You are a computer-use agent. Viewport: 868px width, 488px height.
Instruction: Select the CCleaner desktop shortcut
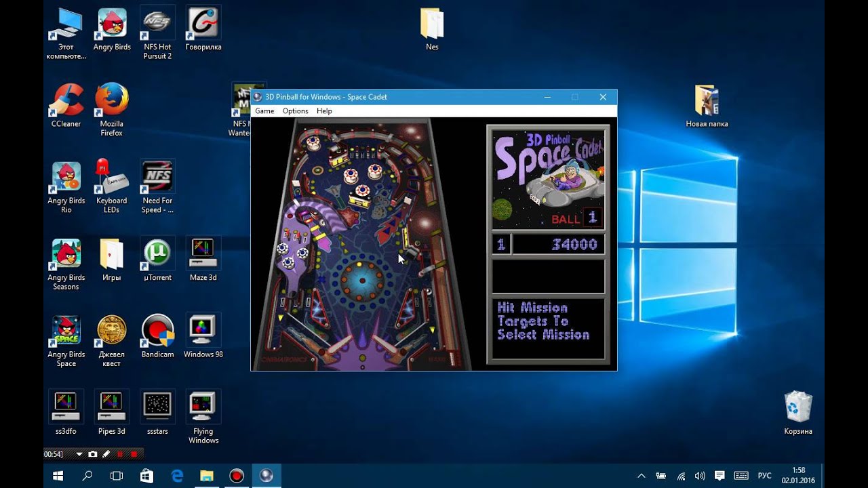(x=66, y=106)
